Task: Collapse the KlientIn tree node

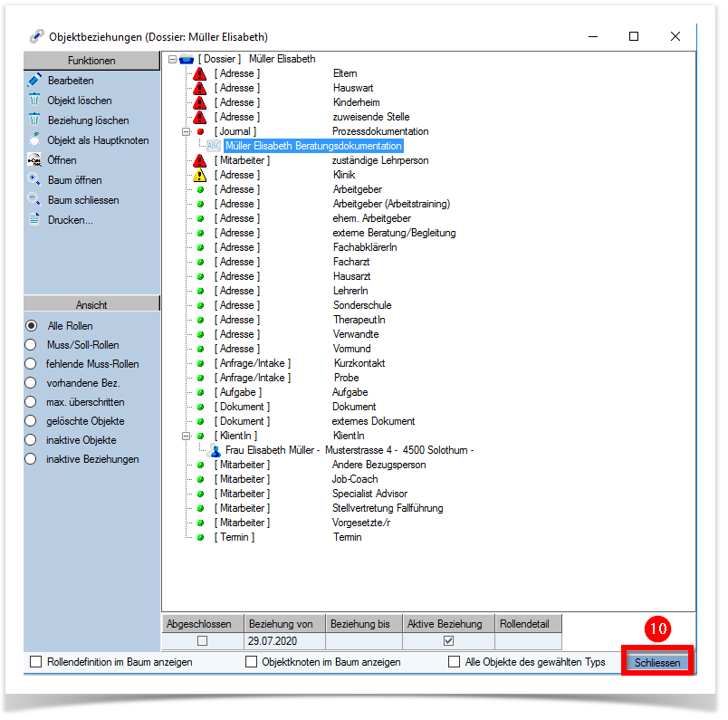Action: pyautogui.click(x=187, y=436)
